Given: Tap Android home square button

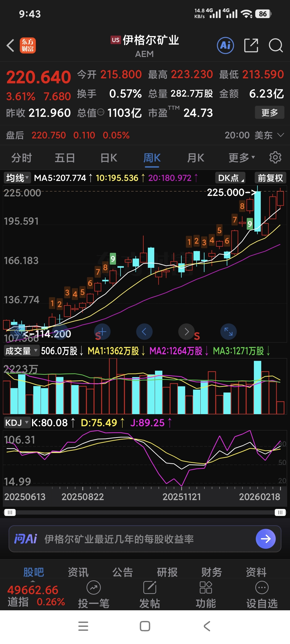Looking at the screenshot, I should pyautogui.click(x=145, y=626).
